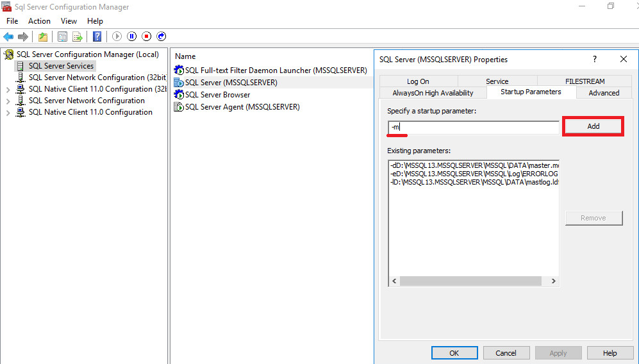639x364 pixels.
Task: Select the SQL Server Browser service
Action: pyautogui.click(x=217, y=94)
